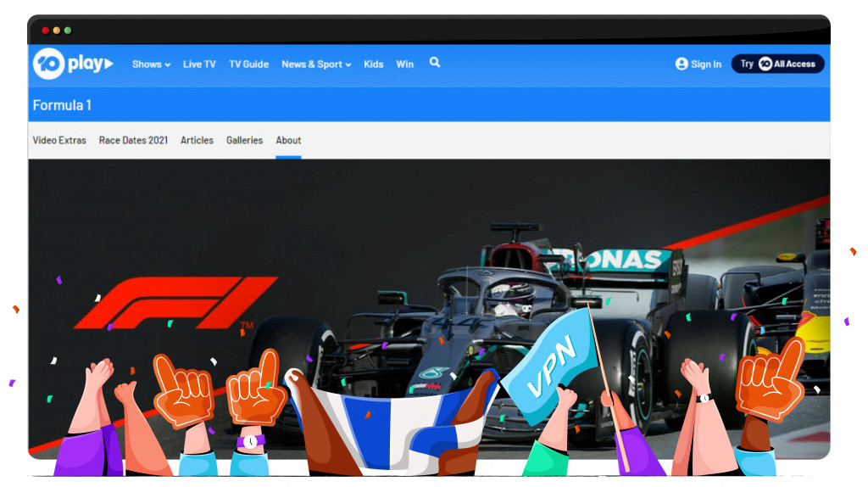Switch to the Video Extras tab
This screenshot has height=487, width=868.
click(x=59, y=140)
